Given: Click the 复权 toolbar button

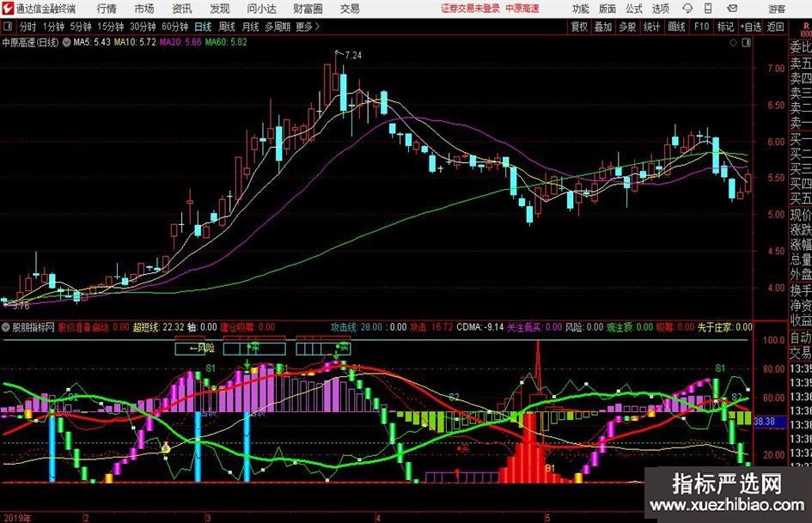Looking at the screenshot, I should (x=579, y=27).
